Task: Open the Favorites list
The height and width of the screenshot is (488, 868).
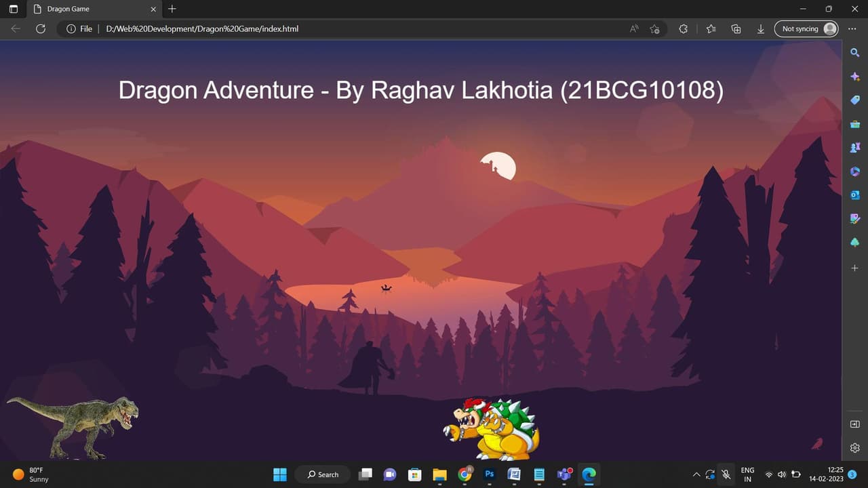Action: (711, 29)
